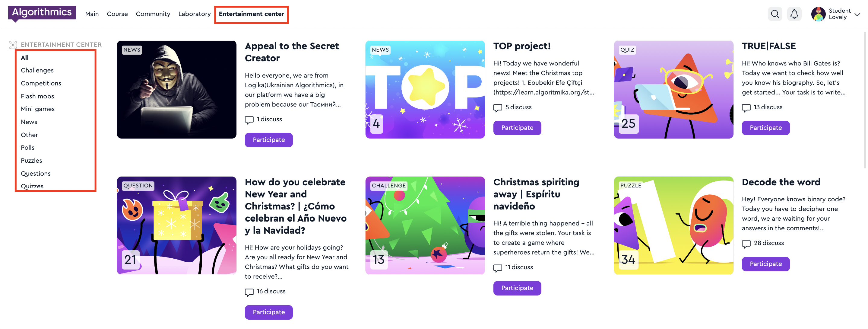868x329 pixels.
Task: Click the Student Lovely profile avatar
Action: coord(818,14)
